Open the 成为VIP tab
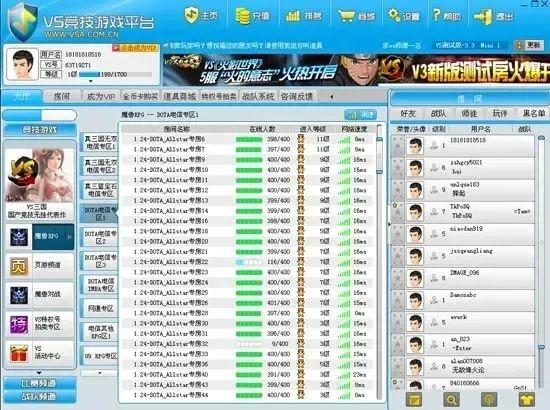This screenshot has width=550, height=410. (101, 96)
